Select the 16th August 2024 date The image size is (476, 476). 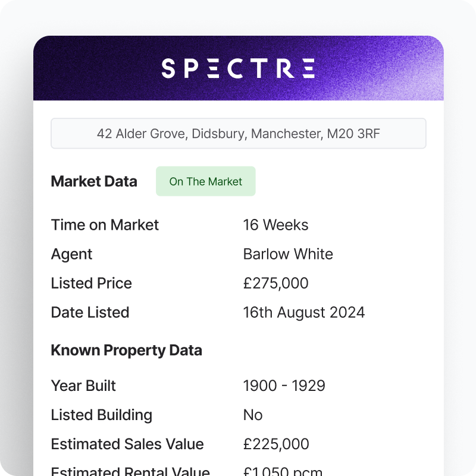pyautogui.click(x=304, y=313)
